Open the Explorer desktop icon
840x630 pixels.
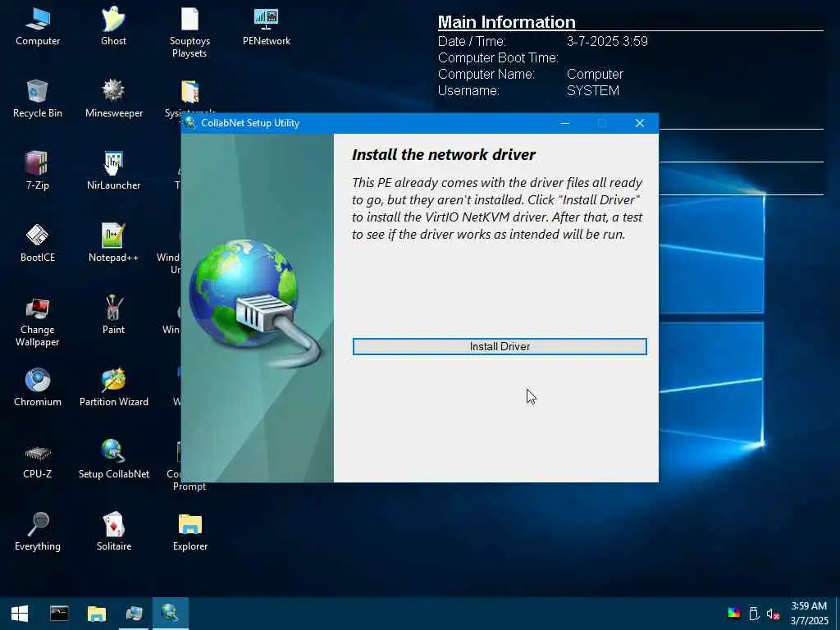tap(190, 532)
